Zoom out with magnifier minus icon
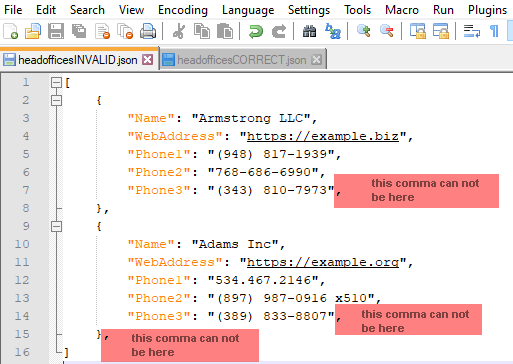 (x=386, y=31)
